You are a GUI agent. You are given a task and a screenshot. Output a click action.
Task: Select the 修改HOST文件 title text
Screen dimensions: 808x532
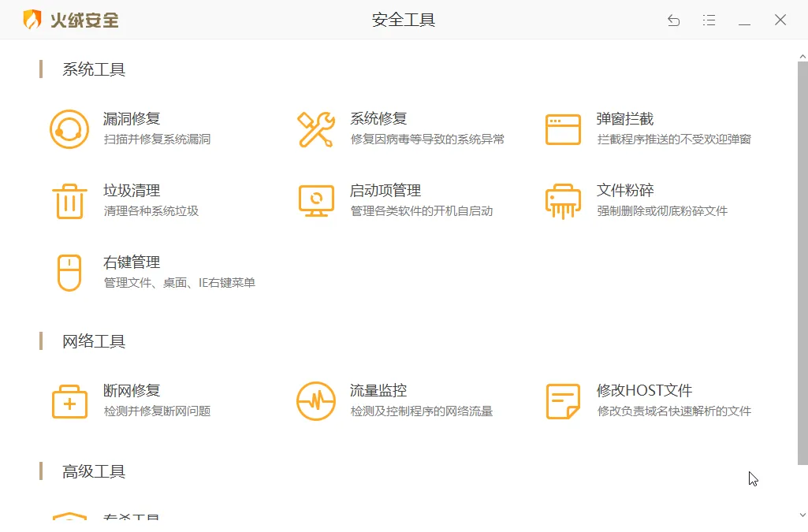tap(644, 391)
